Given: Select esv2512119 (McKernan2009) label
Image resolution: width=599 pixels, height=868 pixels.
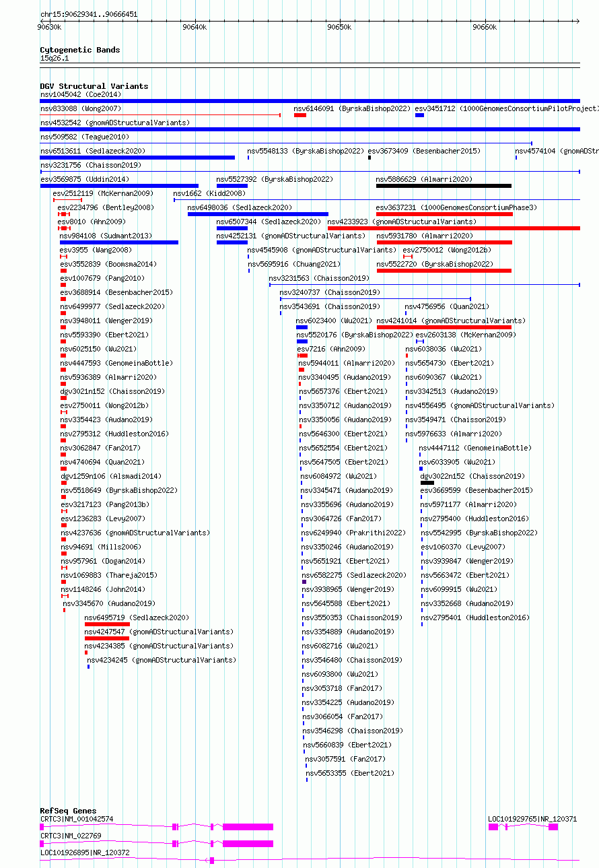Looking at the screenshot, I should 103,193.
